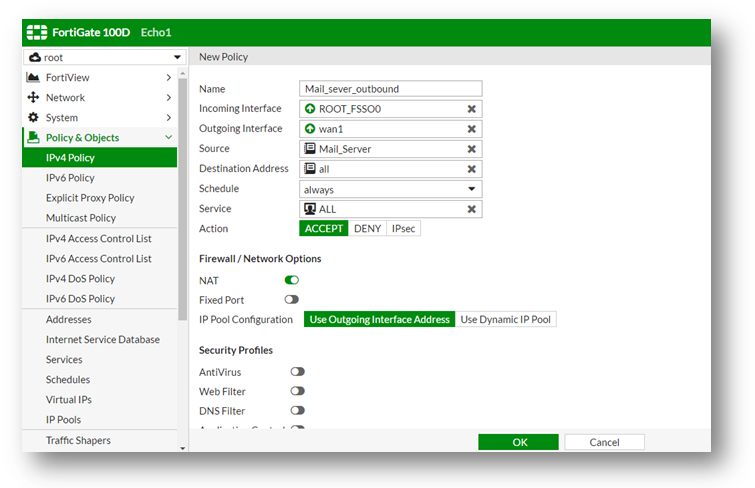The height and width of the screenshot is (488, 755).
Task: Click the sidebar vertical scrollbar thumb
Action: click(182, 199)
